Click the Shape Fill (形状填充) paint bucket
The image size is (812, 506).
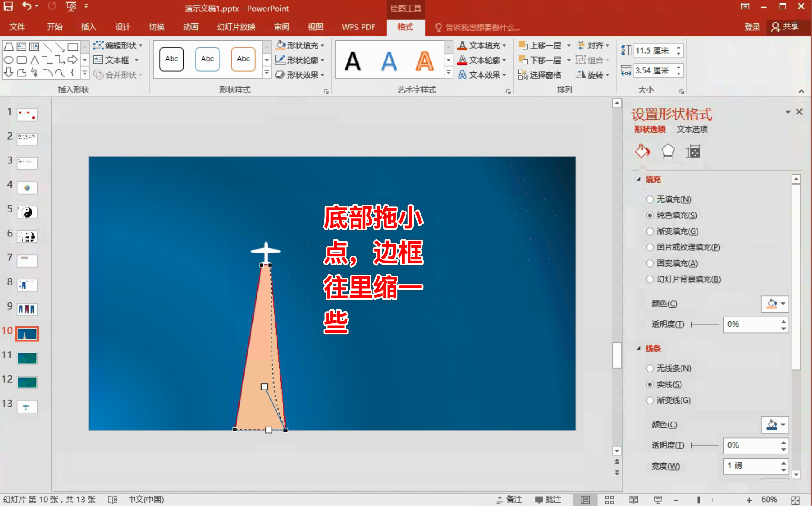pos(280,45)
